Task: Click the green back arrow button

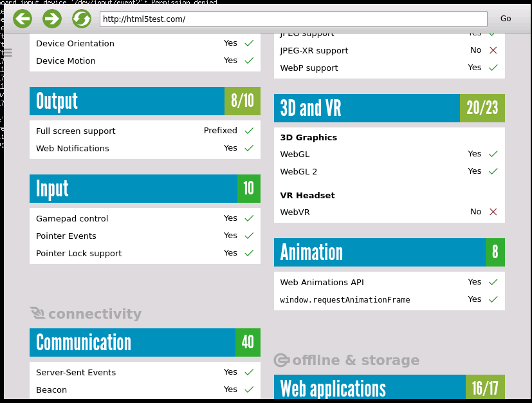Action: [23, 19]
